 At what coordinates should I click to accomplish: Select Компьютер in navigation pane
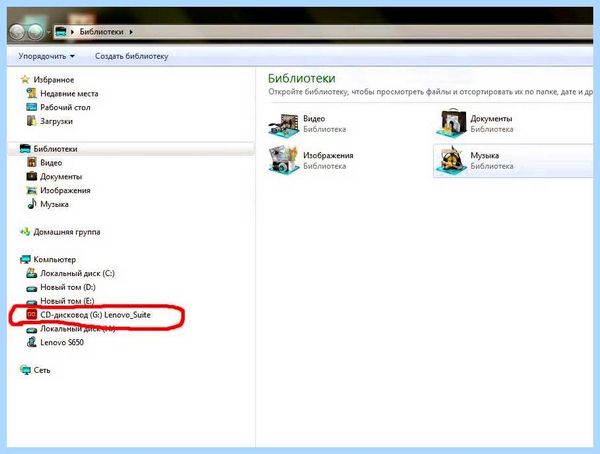click(54, 260)
